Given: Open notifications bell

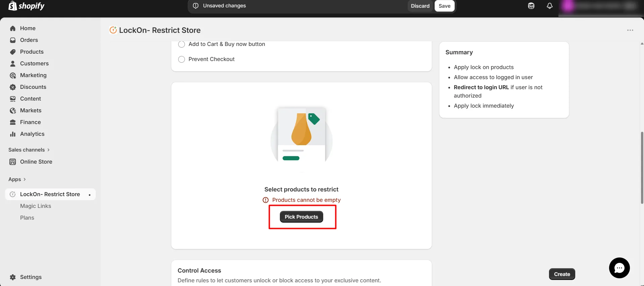Looking at the screenshot, I should [x=549, y=6].
